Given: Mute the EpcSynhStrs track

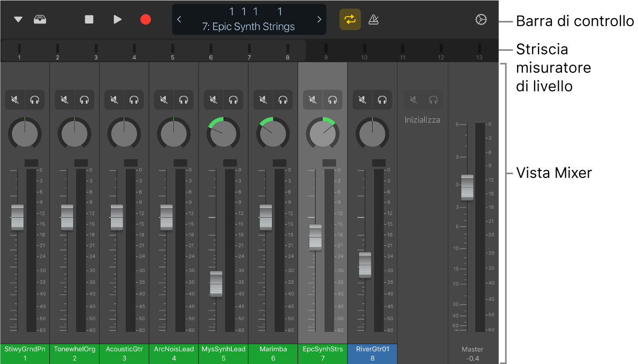Looking at the screenshot, I should click(313, 99).
